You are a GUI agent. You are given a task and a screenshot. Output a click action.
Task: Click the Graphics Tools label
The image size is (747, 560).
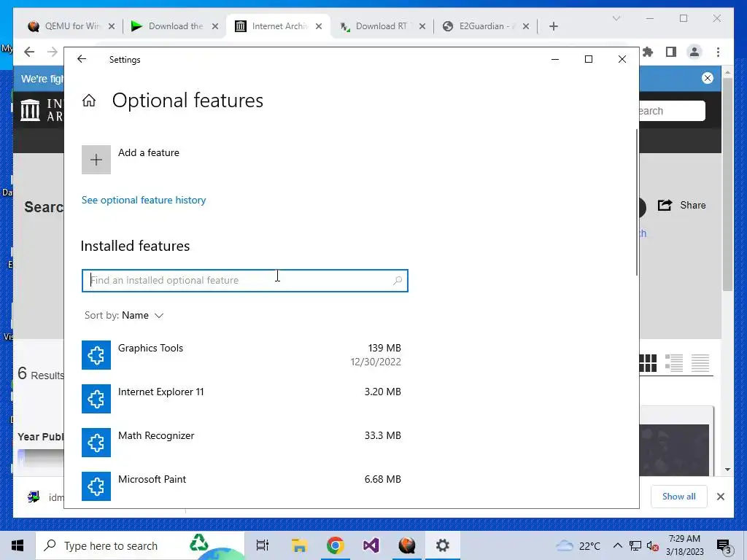[x=150, y=348]
